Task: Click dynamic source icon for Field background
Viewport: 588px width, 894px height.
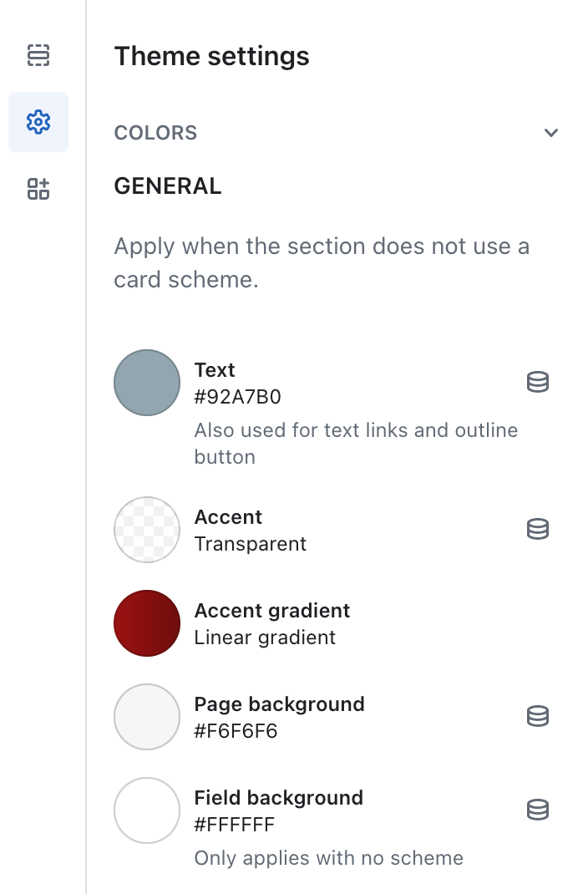Action: [538, 810]
